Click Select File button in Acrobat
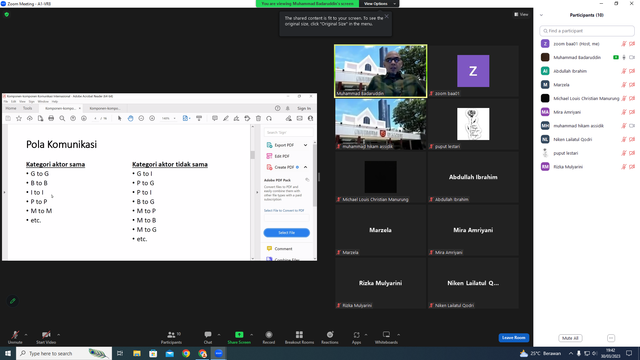This screenshot has height=360, width=640. [287, 233]
